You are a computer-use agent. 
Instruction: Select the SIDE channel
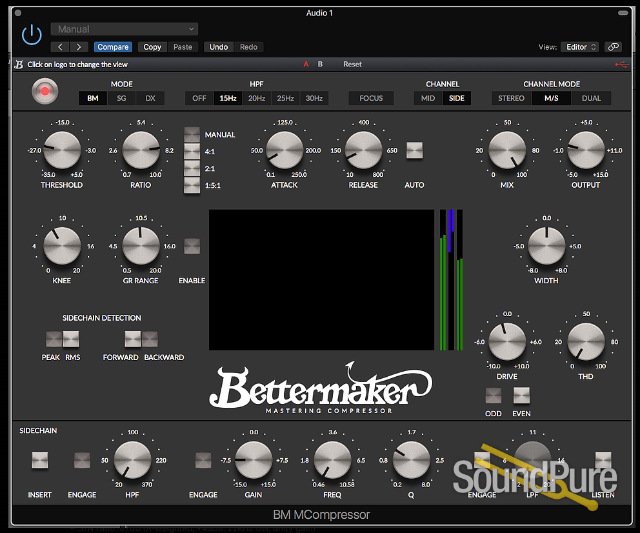click(457, 98)
